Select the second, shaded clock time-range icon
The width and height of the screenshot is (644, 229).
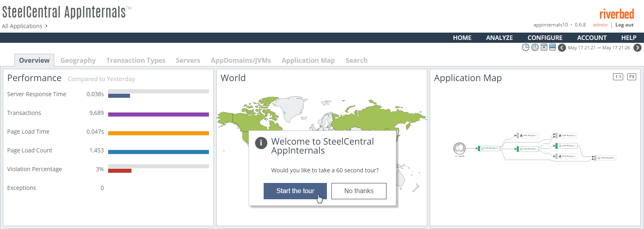[535, 47]
